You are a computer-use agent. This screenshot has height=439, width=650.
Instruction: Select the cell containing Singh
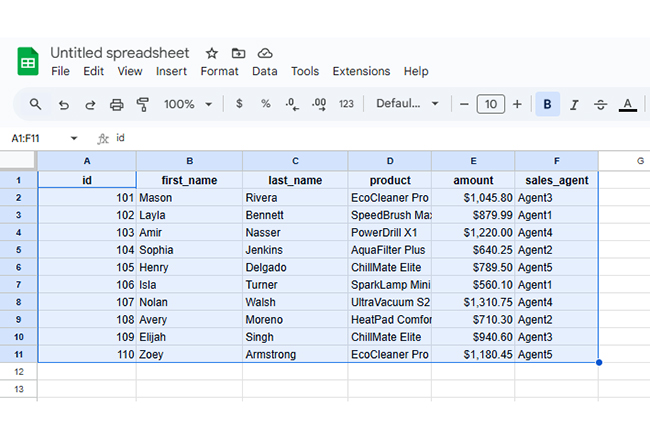coord(295,337)
